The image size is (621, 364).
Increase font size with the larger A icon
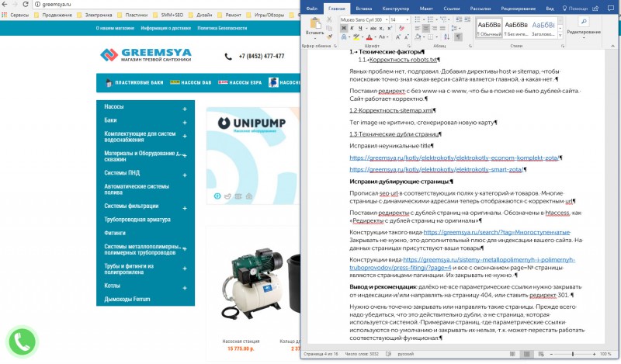tap(397, 37)
